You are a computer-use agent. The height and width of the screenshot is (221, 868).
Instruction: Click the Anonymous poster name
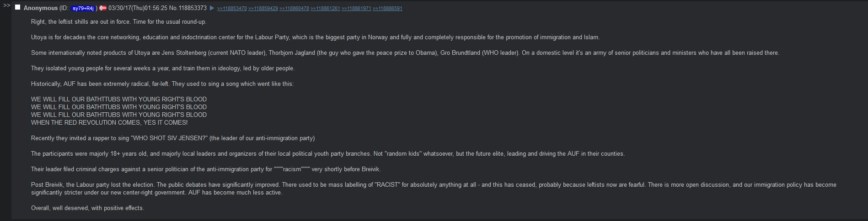pos(41,8)
